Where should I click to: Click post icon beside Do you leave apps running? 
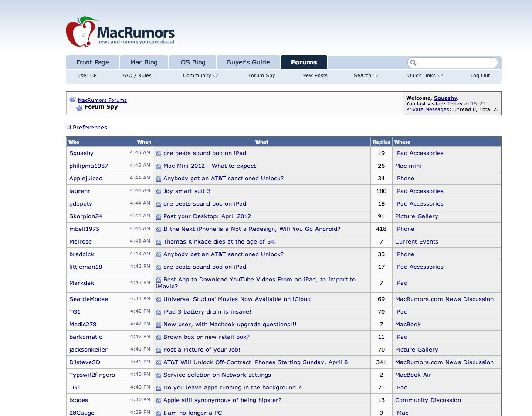point(159,388)
